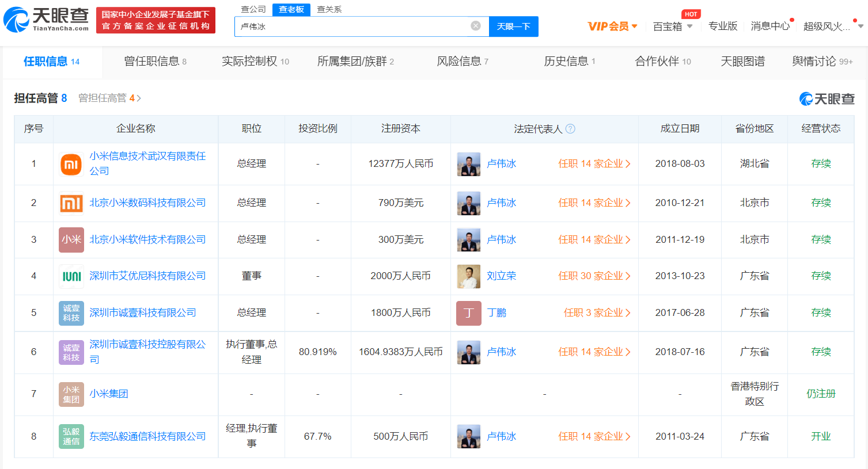Click the logo of 北京小米数码科技有限公司

pos(71,203)
